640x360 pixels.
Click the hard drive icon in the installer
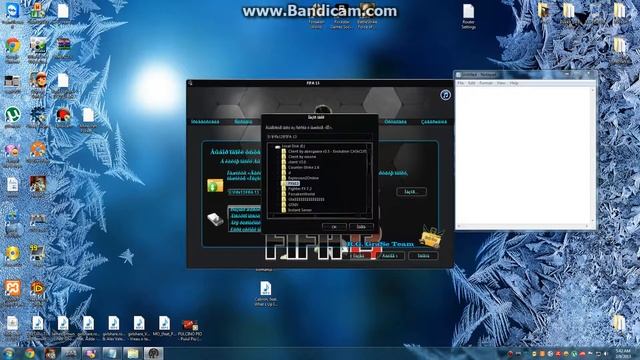coord(215,219)
